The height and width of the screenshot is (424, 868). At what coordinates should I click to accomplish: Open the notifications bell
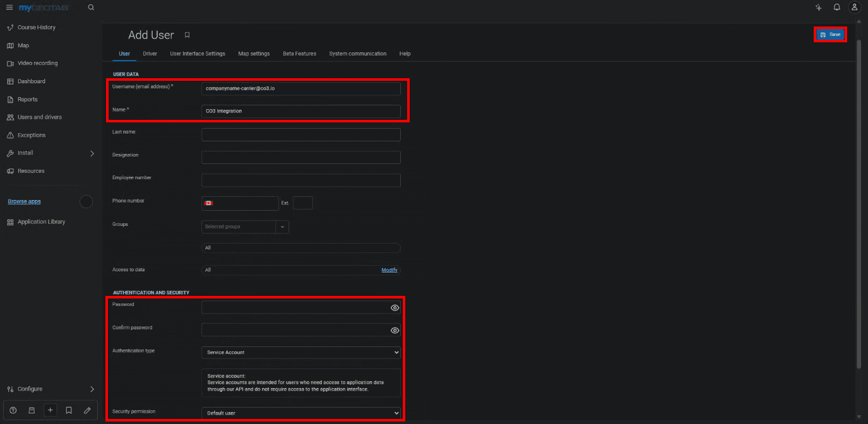tap(836, 8)
